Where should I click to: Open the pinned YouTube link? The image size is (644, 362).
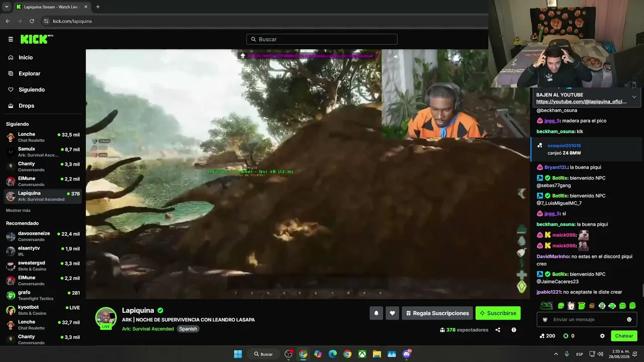(x=582, y=102)
